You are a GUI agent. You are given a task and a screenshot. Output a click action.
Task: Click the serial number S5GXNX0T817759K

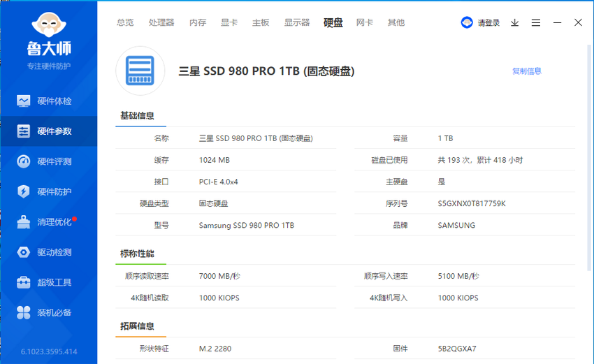(472, 204)
